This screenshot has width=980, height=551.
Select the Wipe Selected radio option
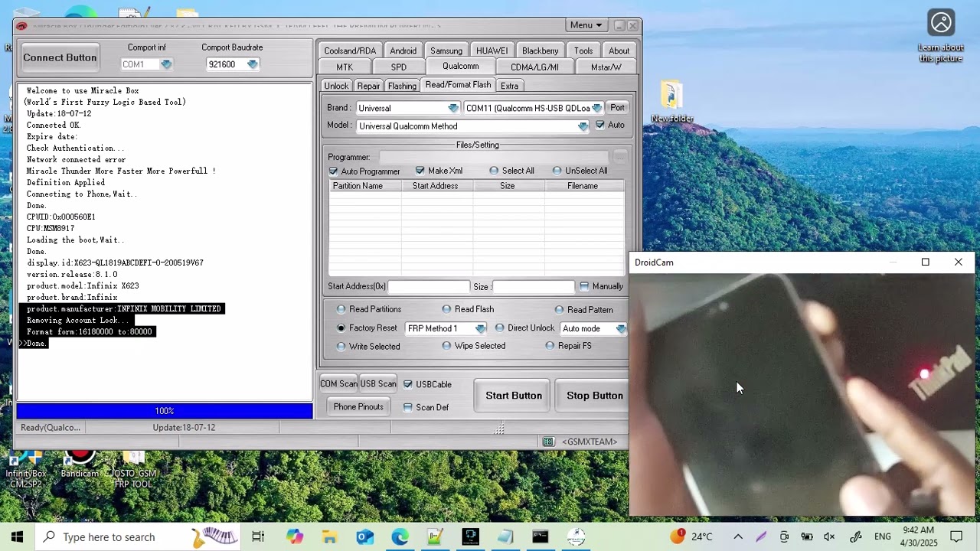click(x=446, y=346)
